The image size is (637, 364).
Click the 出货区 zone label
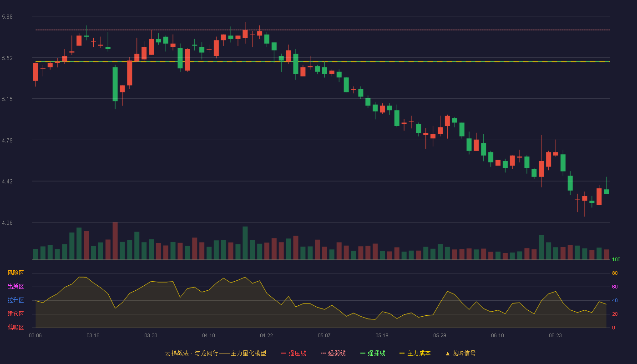pyautogui.click(x=15, y=287)
